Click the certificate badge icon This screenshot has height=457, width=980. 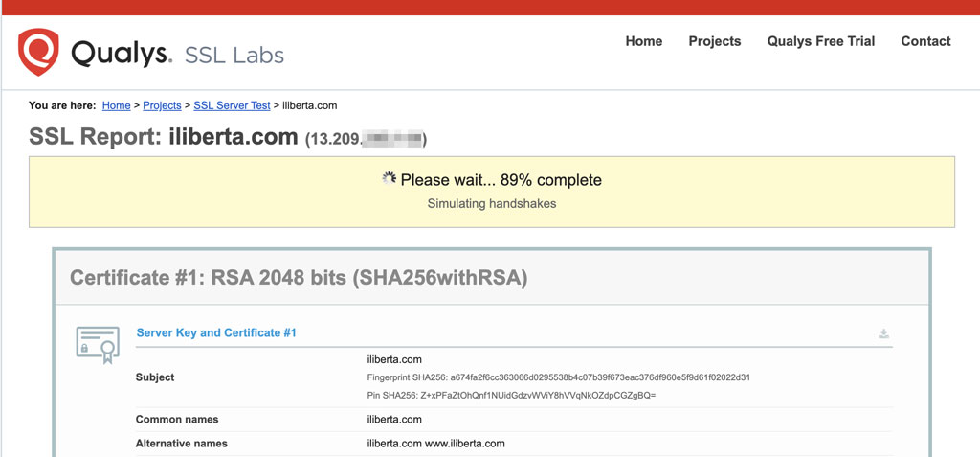pyautogui.click(x=98, y=345)
